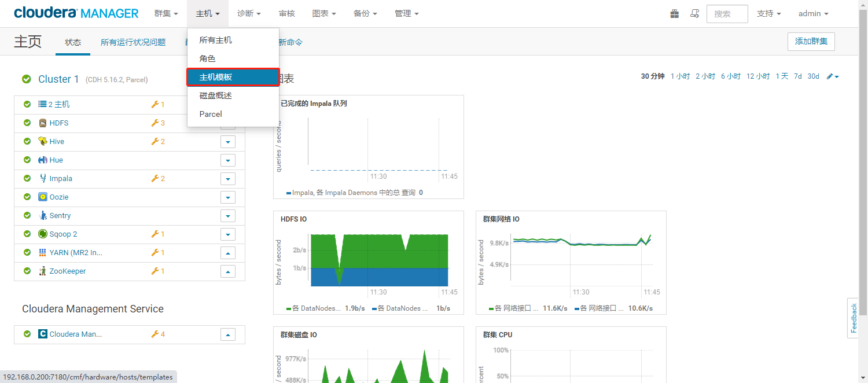Set time range to 7d
Screen dimensions: 868x383
coord(798,76)
